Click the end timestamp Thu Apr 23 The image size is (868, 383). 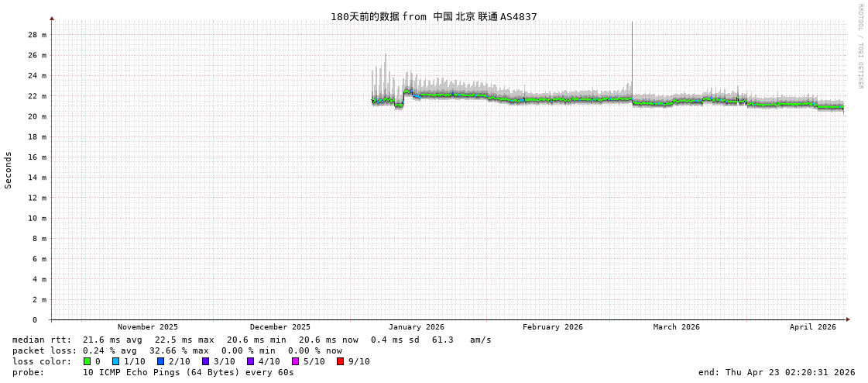pos(777,372)
